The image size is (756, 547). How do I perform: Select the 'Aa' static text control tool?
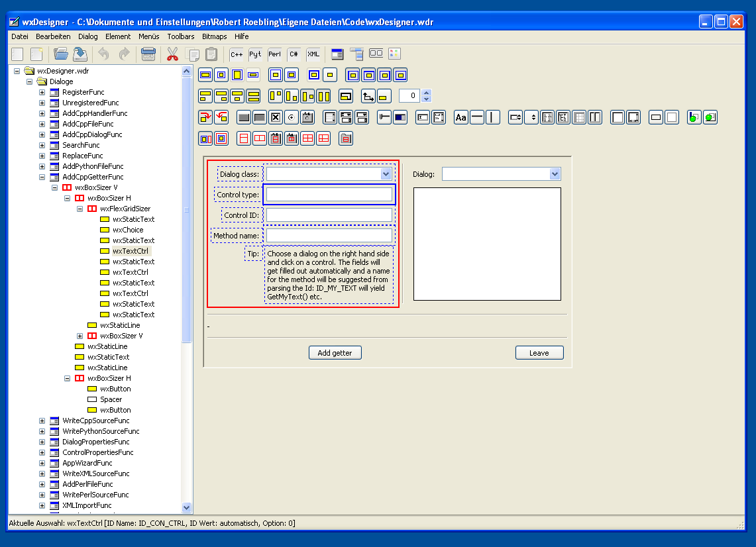coord(461,117)
